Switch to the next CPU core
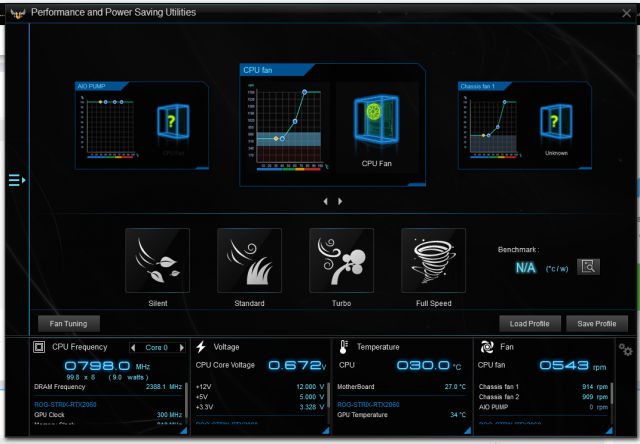640x444 pixels. tap(181, 347)
